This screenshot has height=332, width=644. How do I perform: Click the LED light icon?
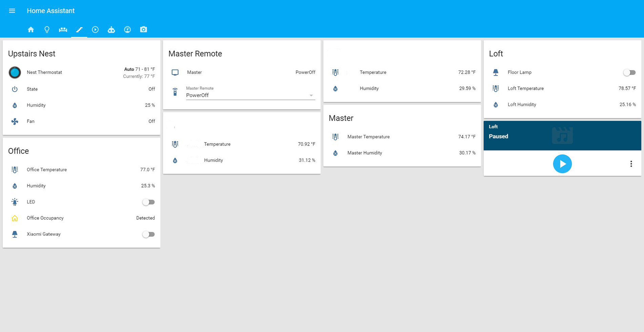pos(15,202)
